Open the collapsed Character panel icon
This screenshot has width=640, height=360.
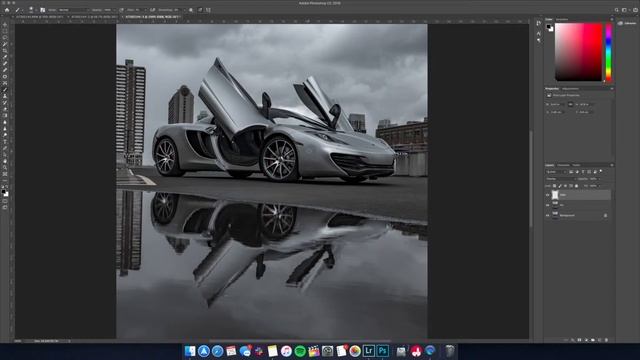pyautogui.click(x=539, y=33)
